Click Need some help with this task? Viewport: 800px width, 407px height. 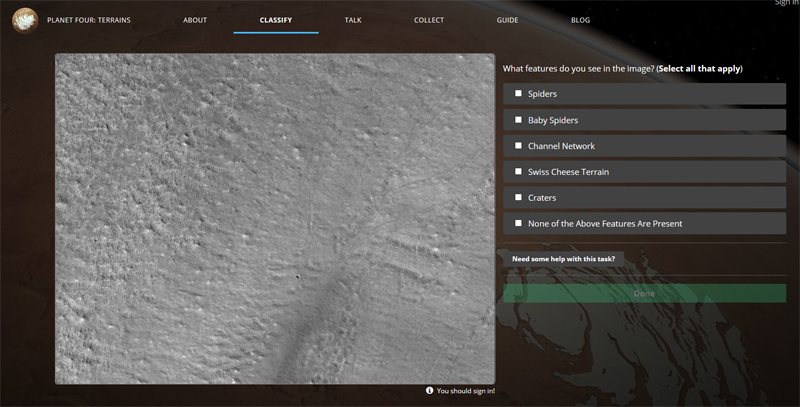pyautogui.click(x=564, y=259)
